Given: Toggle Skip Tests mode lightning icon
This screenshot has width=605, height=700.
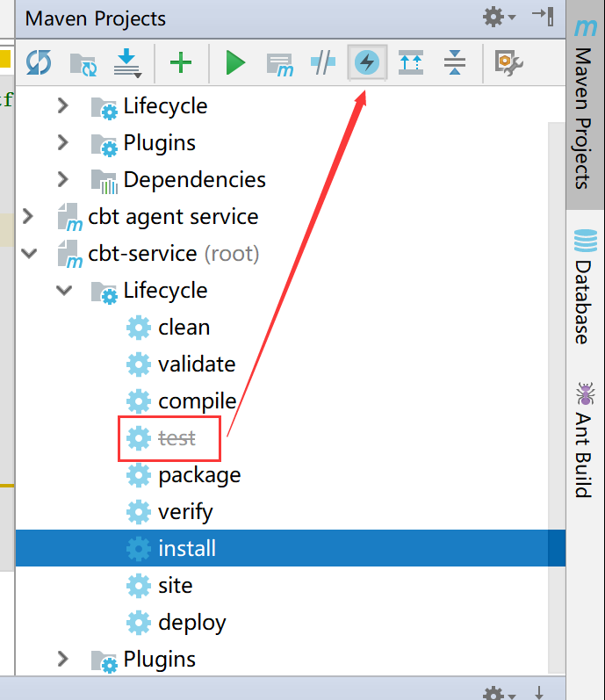Looking at the screenshot, I should [x=367, y=62].
